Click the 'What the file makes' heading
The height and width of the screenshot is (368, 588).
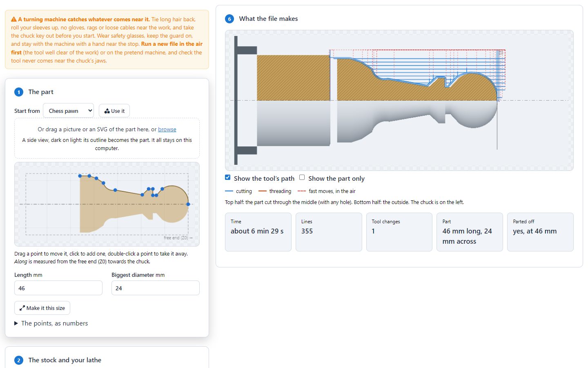pyautogui.click(x=268, y=19)
